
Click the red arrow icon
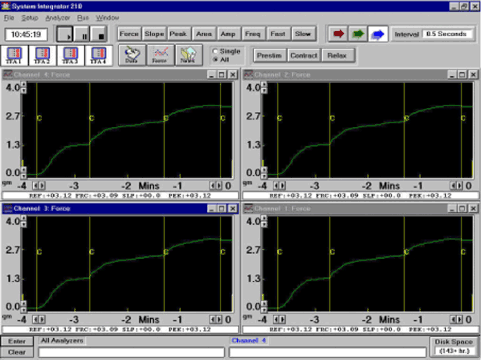pos(338,34)
